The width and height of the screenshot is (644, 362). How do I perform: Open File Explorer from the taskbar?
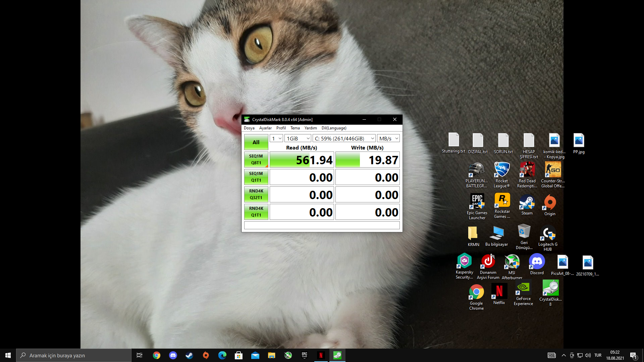tap(271, 355)
